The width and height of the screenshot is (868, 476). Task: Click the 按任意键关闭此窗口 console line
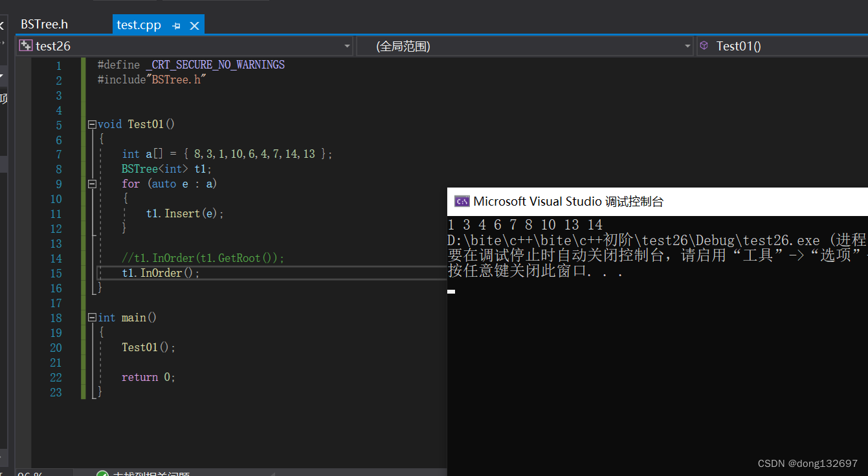click(535, 271)
